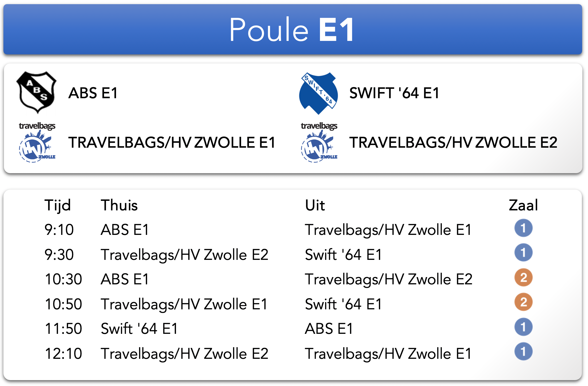Click the Thuis column header
The height and width of the screenshot is (386, 588).
pyautogui.click(x=119, y=205)
